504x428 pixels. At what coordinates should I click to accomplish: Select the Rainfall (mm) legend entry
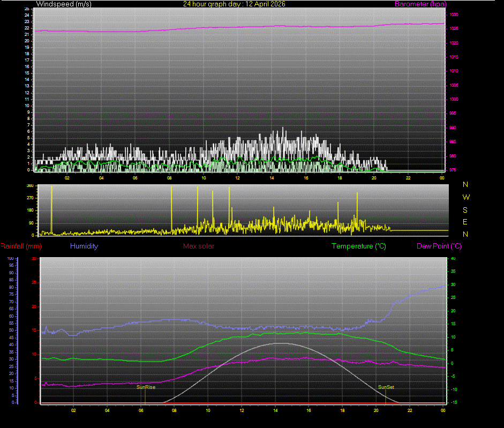(x=20, y=246)
